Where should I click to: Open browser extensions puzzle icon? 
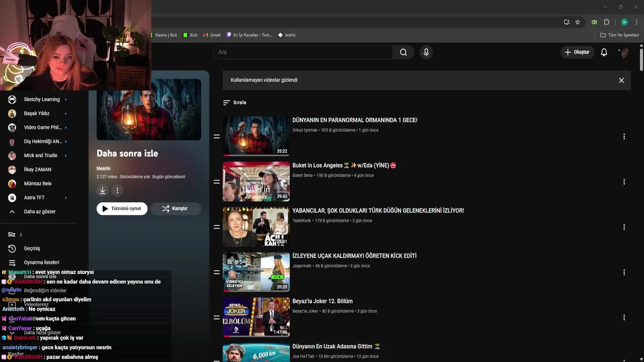[x=606, y=22]
